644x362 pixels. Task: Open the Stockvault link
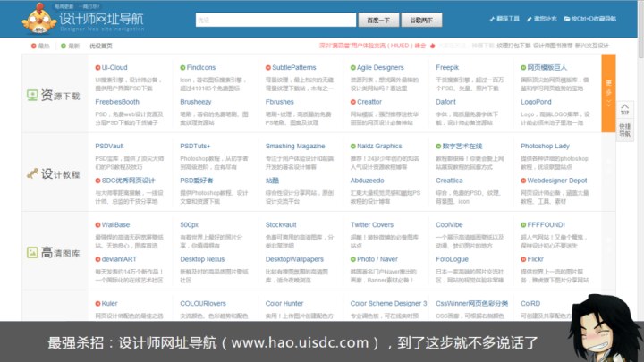point(281,225)
